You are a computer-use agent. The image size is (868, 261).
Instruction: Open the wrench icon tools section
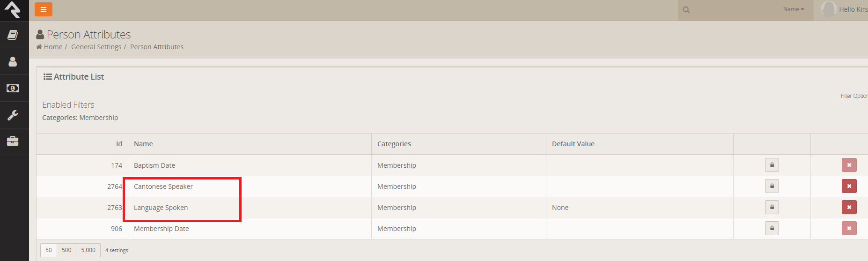(x=13, y=115)
